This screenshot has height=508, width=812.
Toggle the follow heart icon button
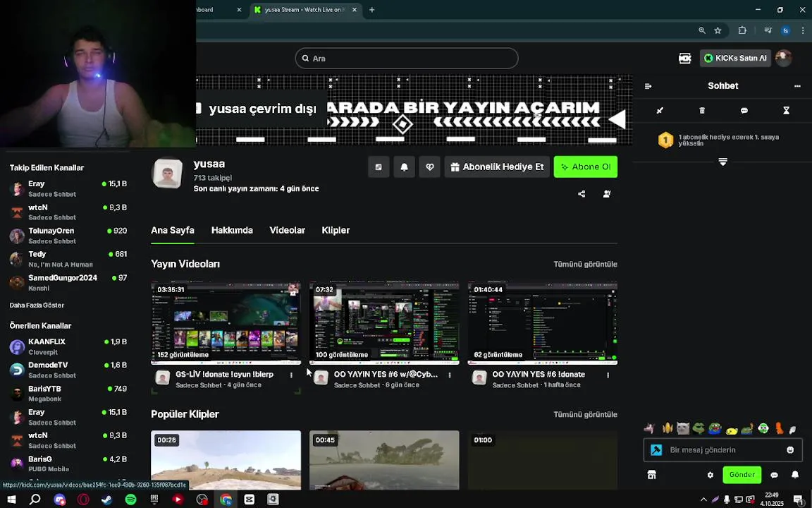(429, 167)
